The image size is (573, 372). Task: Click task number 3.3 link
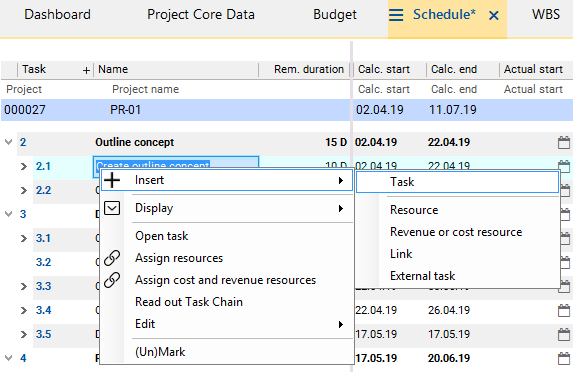coord(43,286)
